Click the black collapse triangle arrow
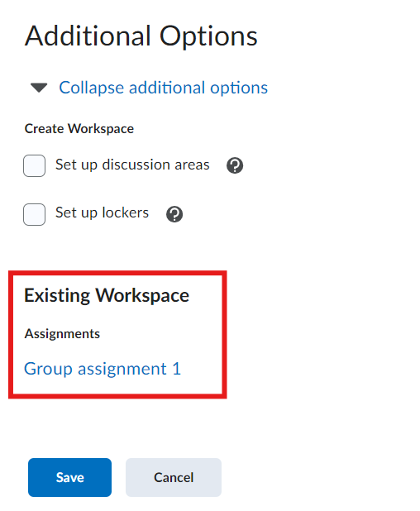This screenshot has width=420, height=511. click(x=39, y=88)
